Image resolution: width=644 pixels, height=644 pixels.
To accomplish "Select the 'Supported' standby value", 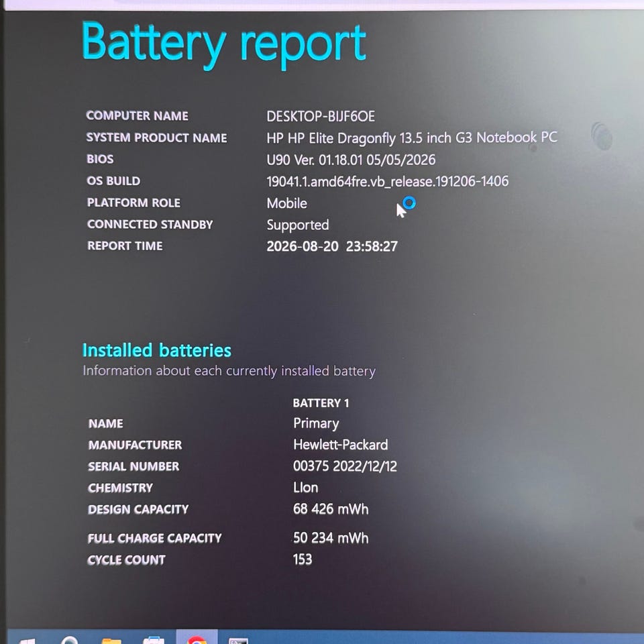I will coord(298,225).
